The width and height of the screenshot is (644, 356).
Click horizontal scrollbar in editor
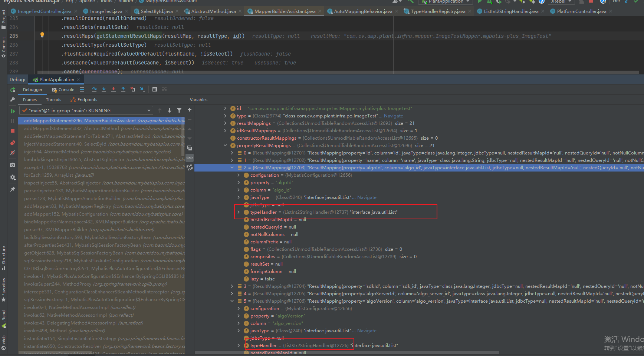pos(338,72)
